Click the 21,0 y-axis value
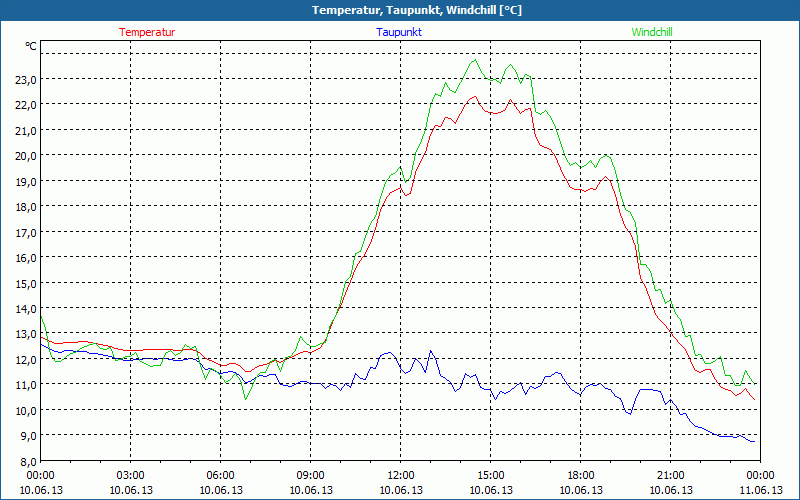Viewport: 800px width, 500px height. point(27,131)
